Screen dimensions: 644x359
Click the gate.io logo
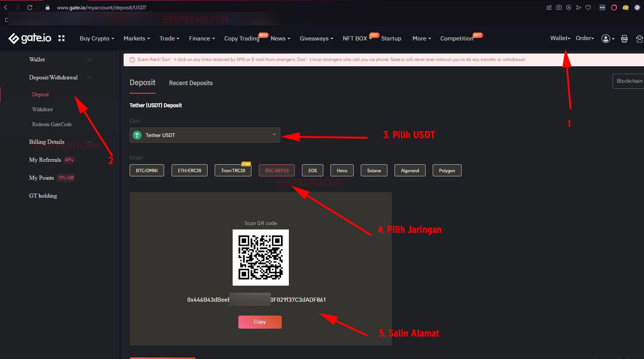coord(30,38)
